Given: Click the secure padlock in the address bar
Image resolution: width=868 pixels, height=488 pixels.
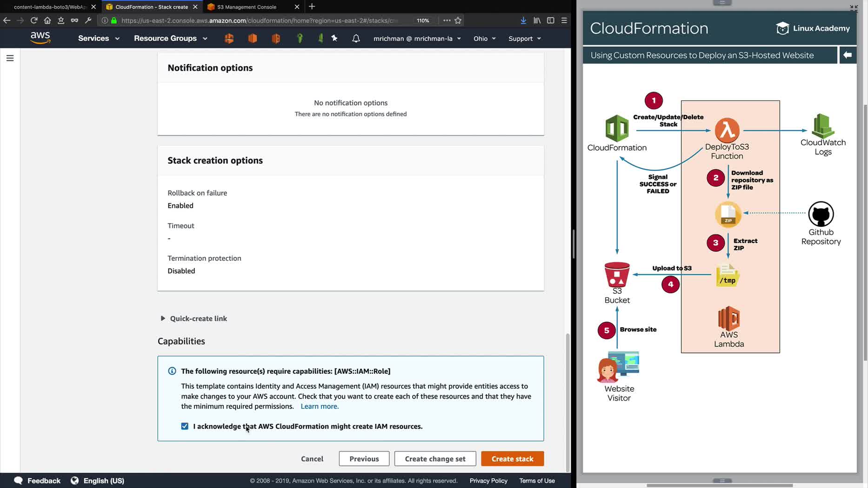Looking at the screenshot, I should 114,20.
